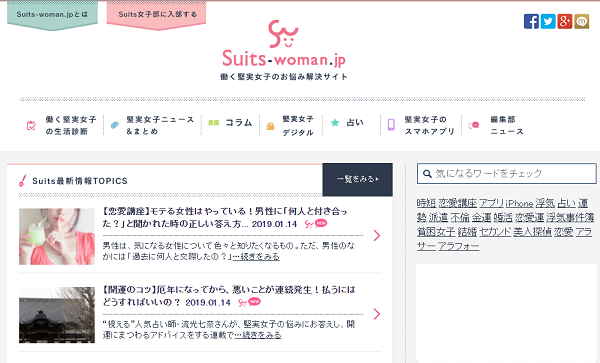
Task: Open 堅実女子のスマホアプリ menu item
Action: [x=421, y=125]
